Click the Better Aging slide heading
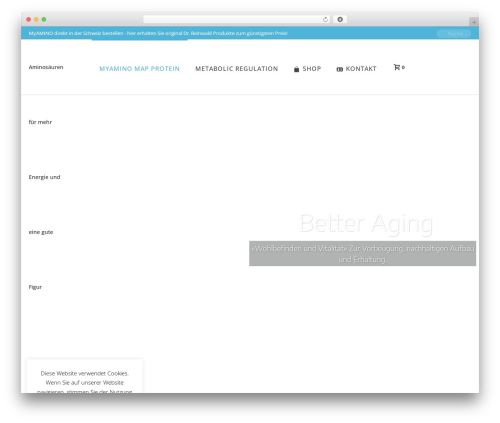This screenshot has width=500, height=423. [x=366, y=223]
